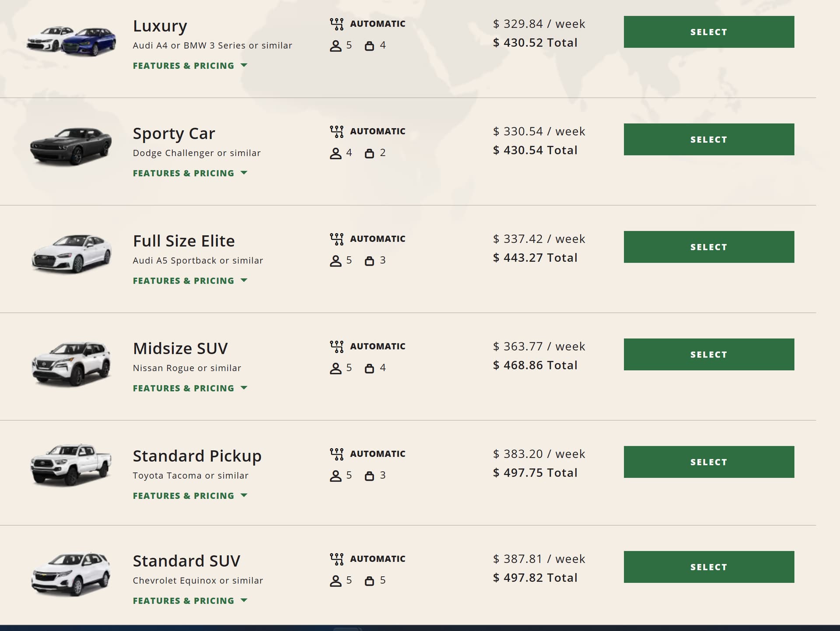This screenshot has height=631, width=840.
Task: Expand Features & Pricing for Luxury
Action: click(x=190, y=66)
